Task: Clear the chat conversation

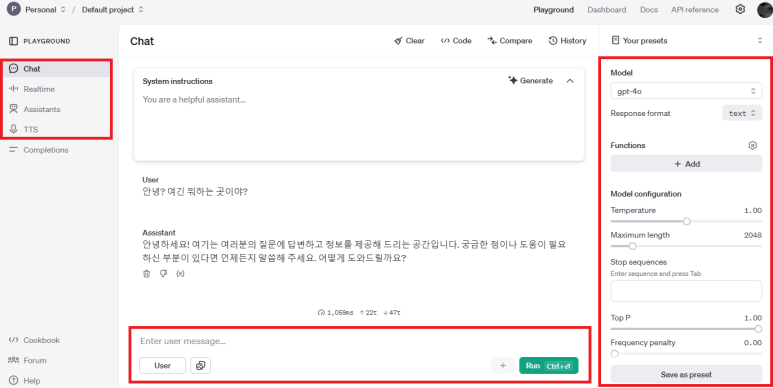Action: (409, 41)
